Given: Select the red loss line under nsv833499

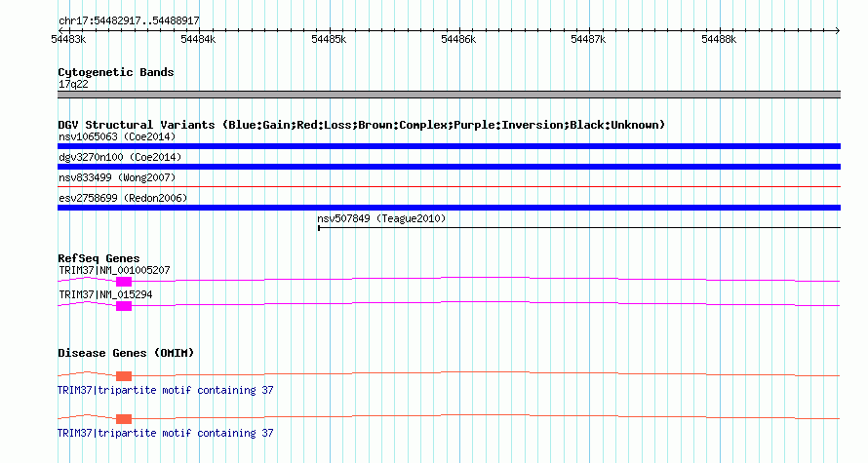Looking at the screenshot, I should [x=449, y=187].
